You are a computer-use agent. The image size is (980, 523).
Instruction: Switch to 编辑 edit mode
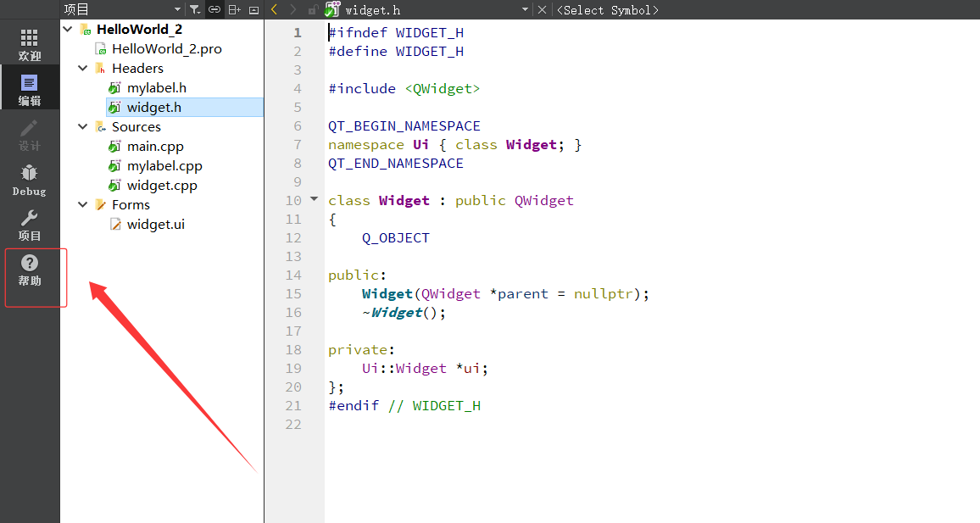(x=30, y=90)
